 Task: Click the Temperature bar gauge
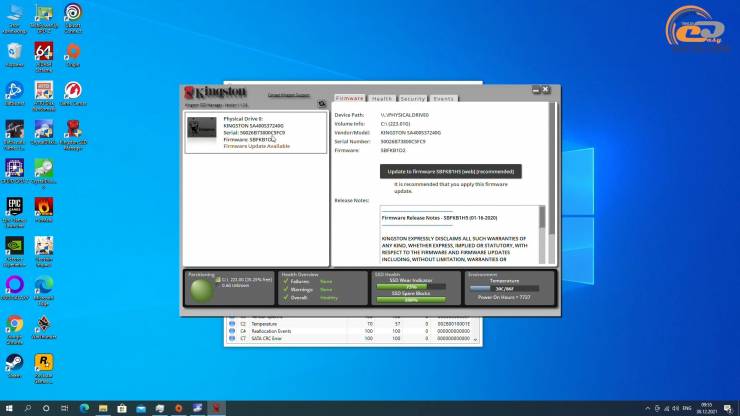(504, 289)
